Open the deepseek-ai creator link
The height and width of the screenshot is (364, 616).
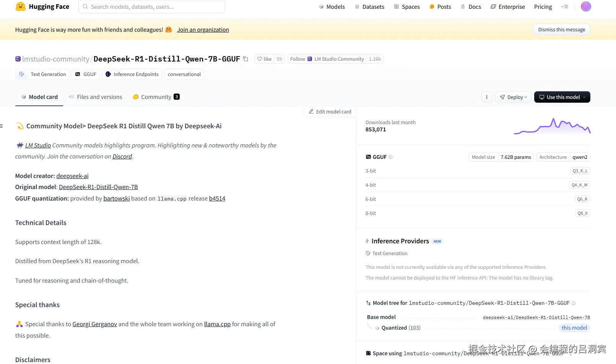click(72, 176)
